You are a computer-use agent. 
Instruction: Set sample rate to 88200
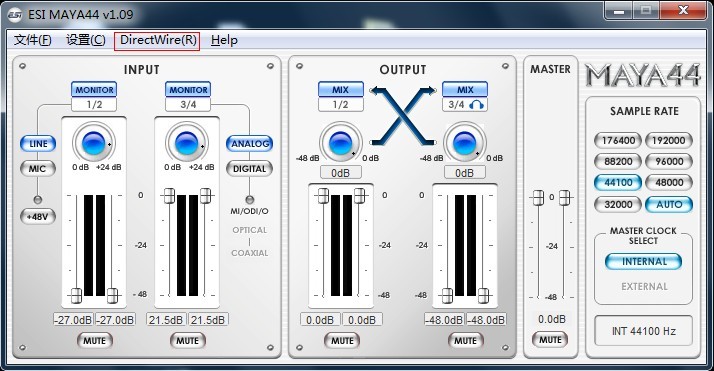point(618,162)
